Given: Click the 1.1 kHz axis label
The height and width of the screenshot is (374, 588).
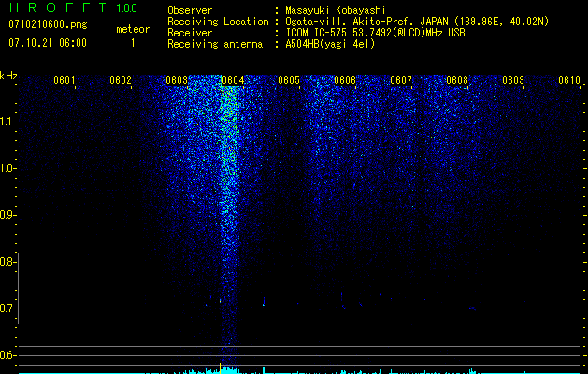Looking at the screenshot, I should pyautogui.click(x=7, y=122).
